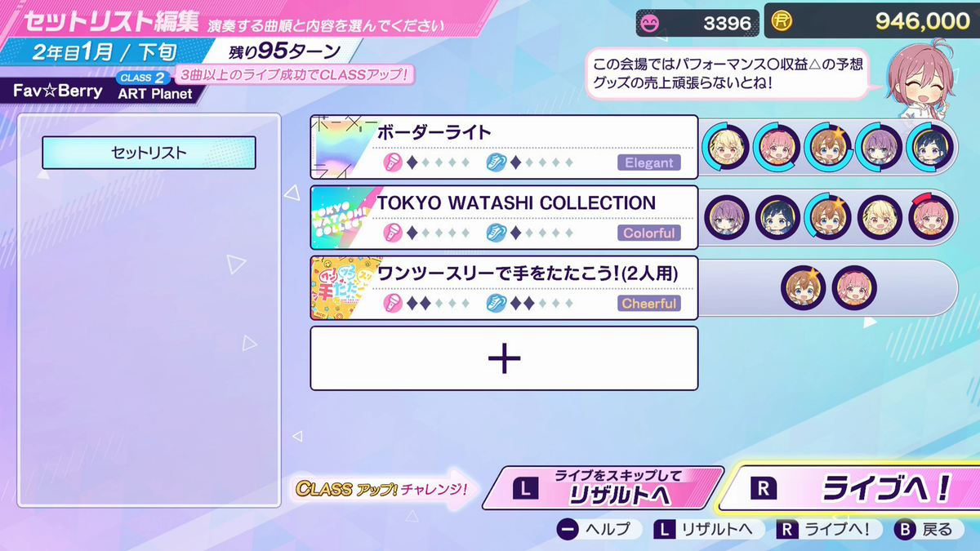
Task: Open the セットリスト tab
Action: [149, 153]
